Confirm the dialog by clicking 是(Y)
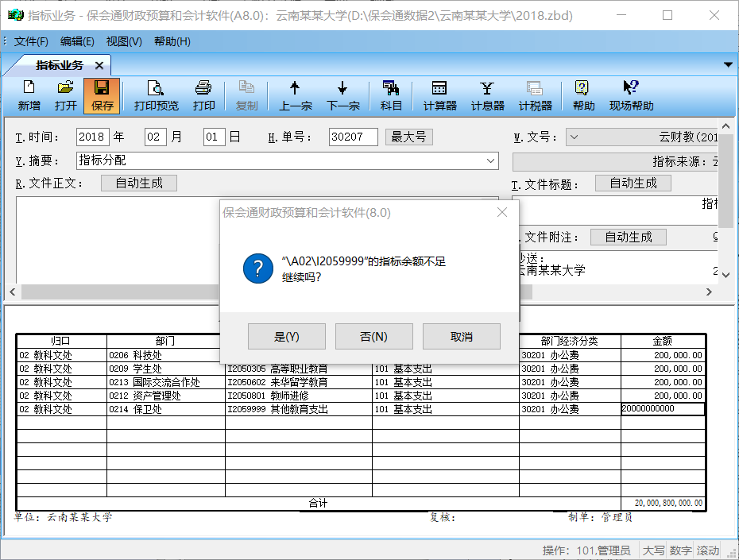Screen dimensions: 739x560 (x=286, y=337)
